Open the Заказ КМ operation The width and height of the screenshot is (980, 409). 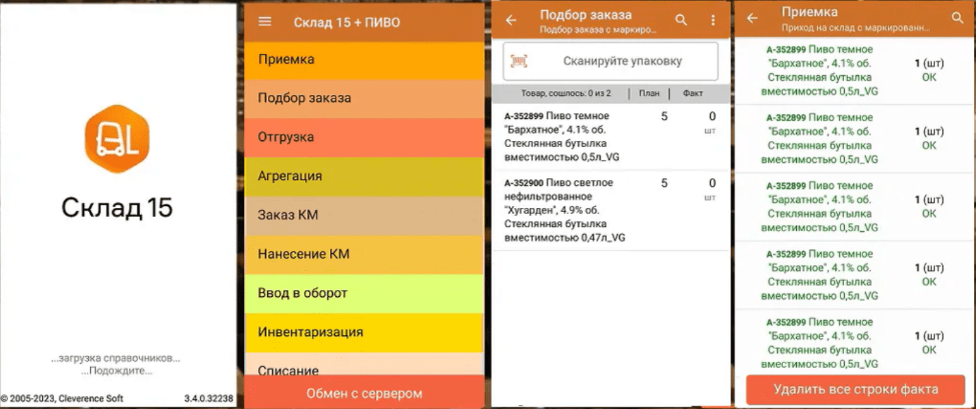coord(362,214)
